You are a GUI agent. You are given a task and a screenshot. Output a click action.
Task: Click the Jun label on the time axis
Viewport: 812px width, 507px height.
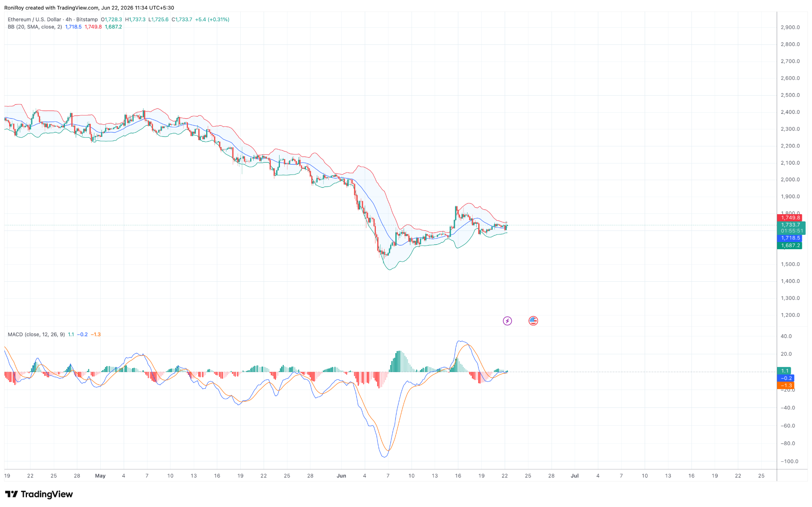(341, 476)
